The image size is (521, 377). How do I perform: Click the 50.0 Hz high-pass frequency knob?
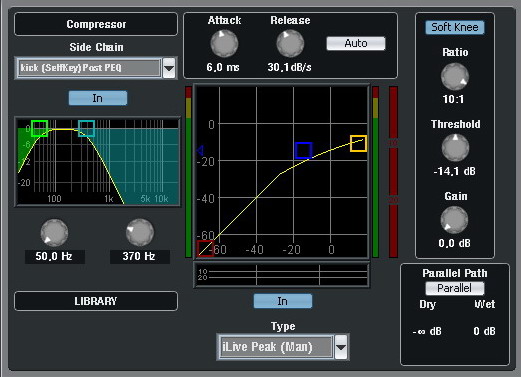click(x=54, y=232)
